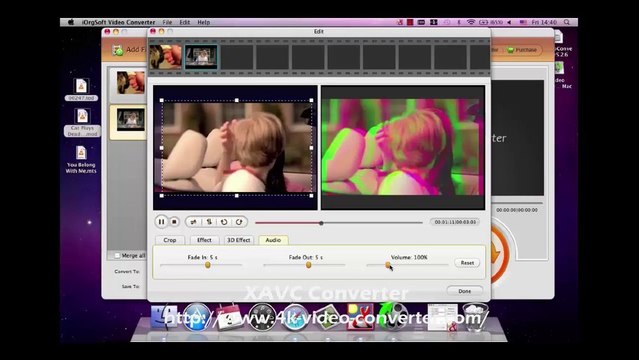Select You Belong With Me.mts desktop file
The image size is (639, 360).
point(81,159)
